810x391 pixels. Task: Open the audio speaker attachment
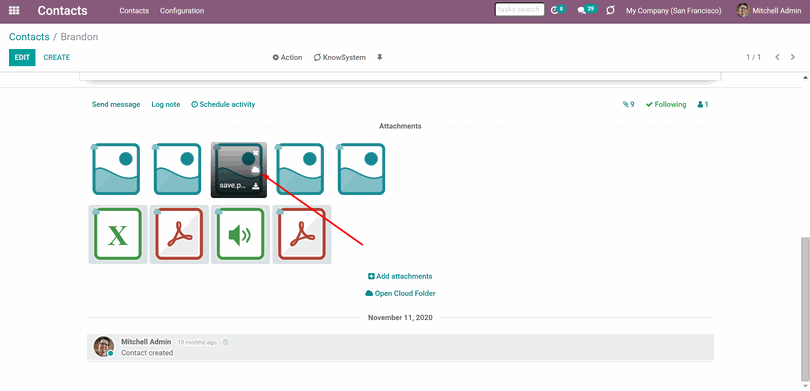tap(240, 234)
